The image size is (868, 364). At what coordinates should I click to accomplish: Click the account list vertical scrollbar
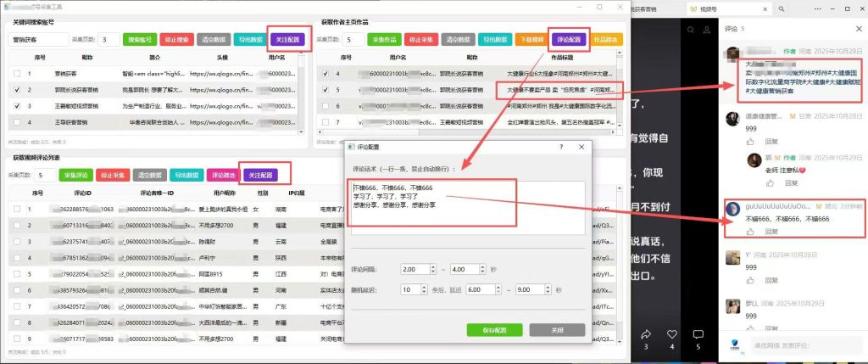tap(301, 94)
